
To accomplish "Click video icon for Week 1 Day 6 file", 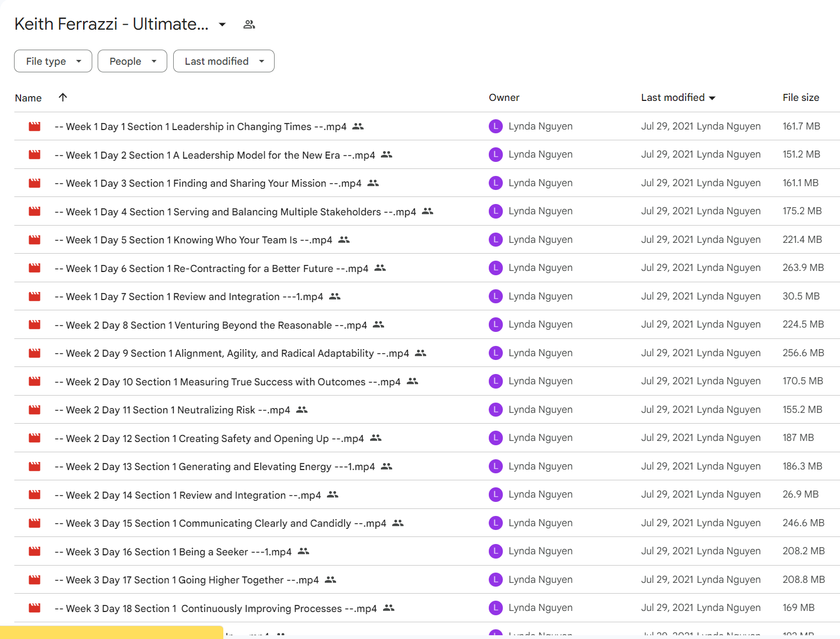I will pos(35,268).
